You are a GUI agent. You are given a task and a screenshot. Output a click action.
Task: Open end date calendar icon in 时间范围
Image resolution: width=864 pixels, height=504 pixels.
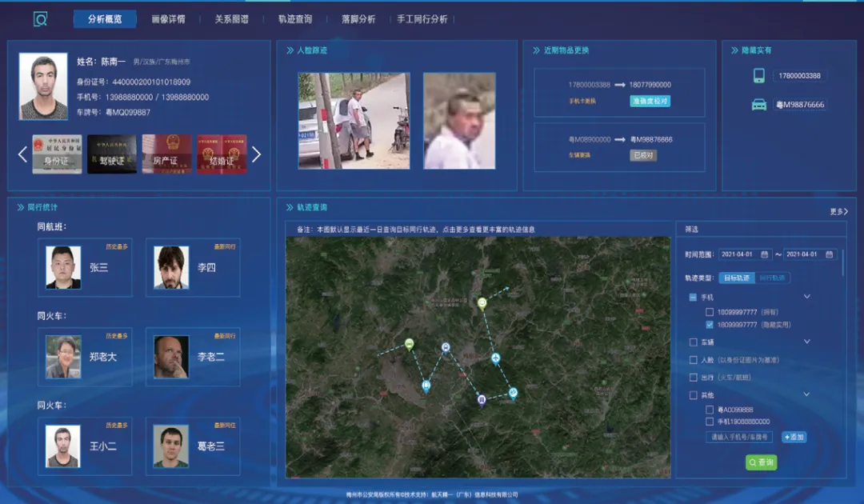830,254
